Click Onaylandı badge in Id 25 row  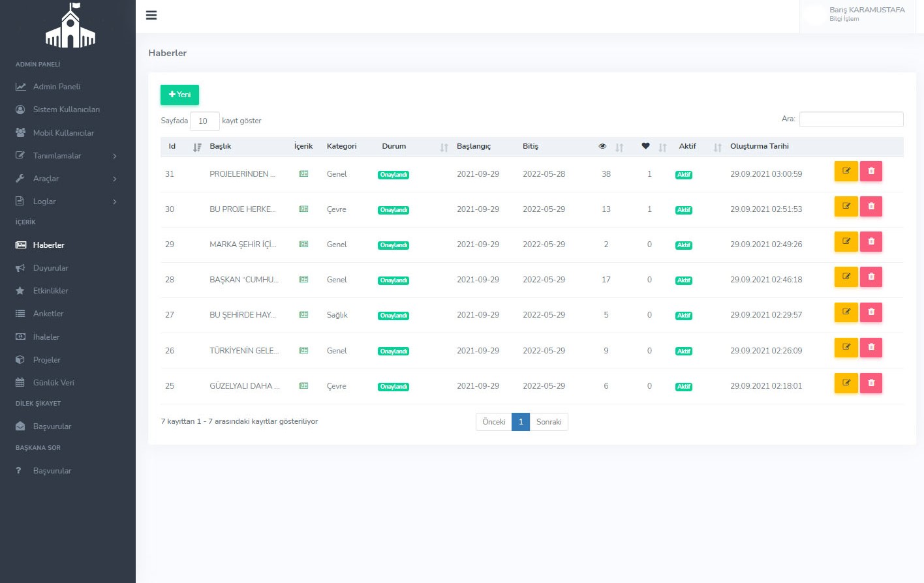tap(393, 387)
